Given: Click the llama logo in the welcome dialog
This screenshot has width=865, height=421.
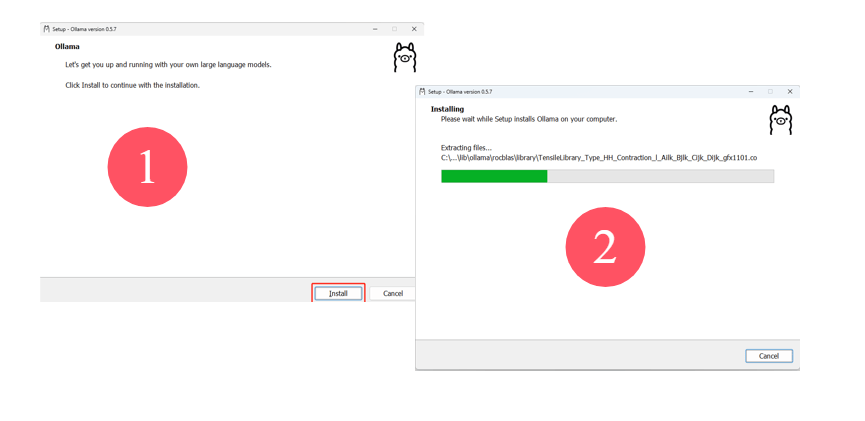Looking at the screenshot, I should coord(405,57).
